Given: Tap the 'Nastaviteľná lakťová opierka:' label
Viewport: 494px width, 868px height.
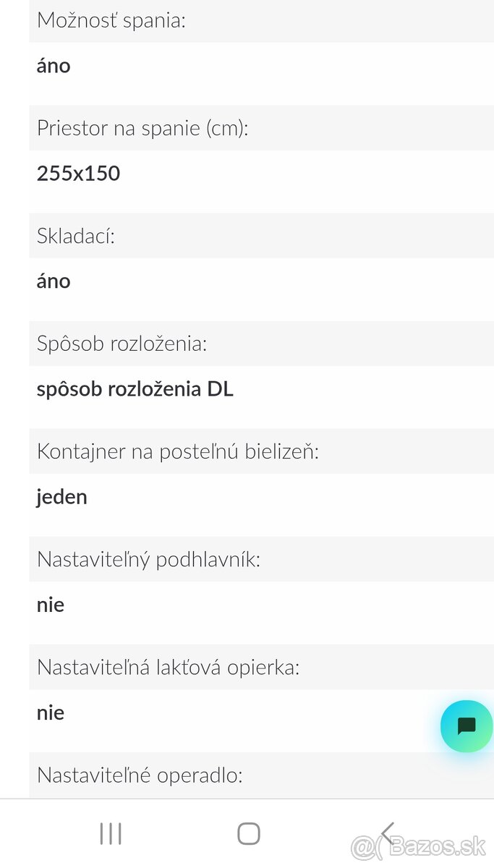Looking at the screenshot, I should (167, 667).
